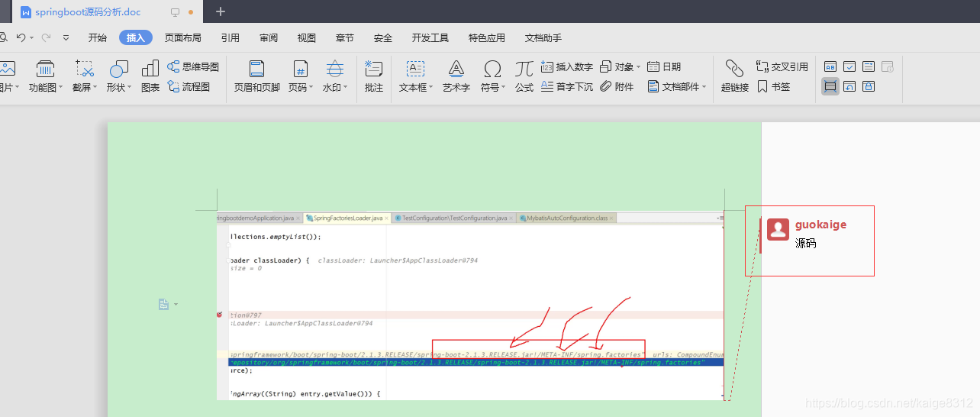Click the protect form lock icon
The width and height of the screenshot is (980, 417).
tap(869, 86)
